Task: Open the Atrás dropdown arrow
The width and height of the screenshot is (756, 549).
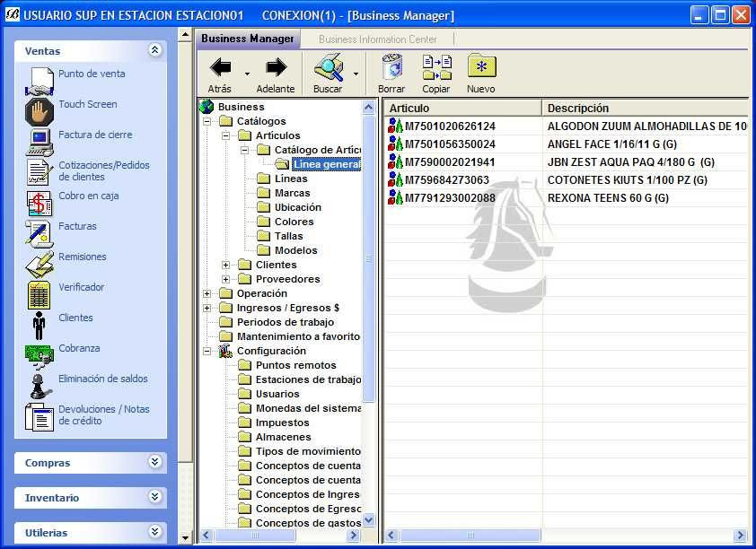Action: point(247,74)
